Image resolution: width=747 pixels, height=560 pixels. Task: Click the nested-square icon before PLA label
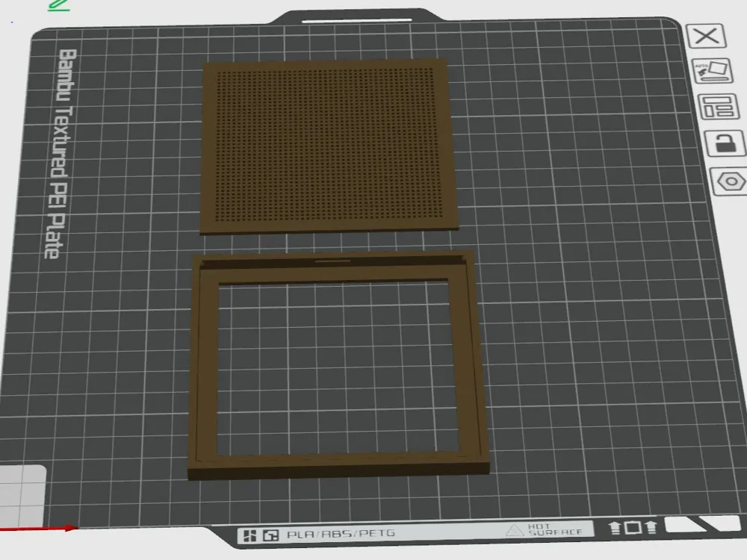point(270,535)
